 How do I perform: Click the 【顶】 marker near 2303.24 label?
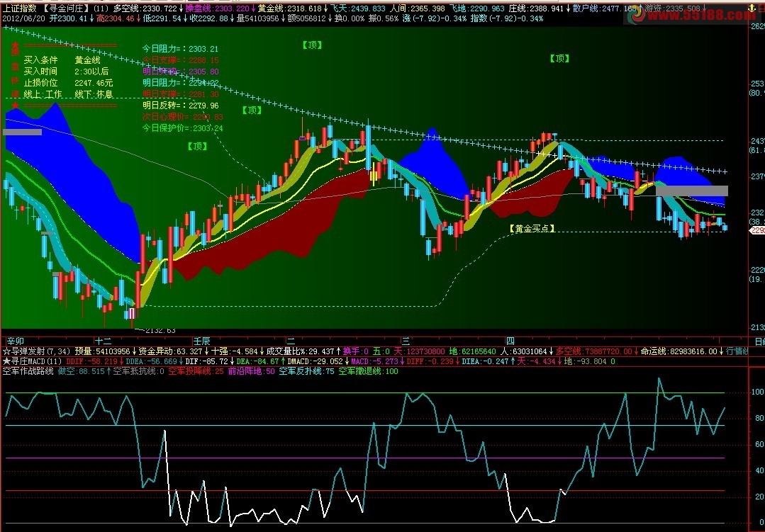tap(197, 146)
